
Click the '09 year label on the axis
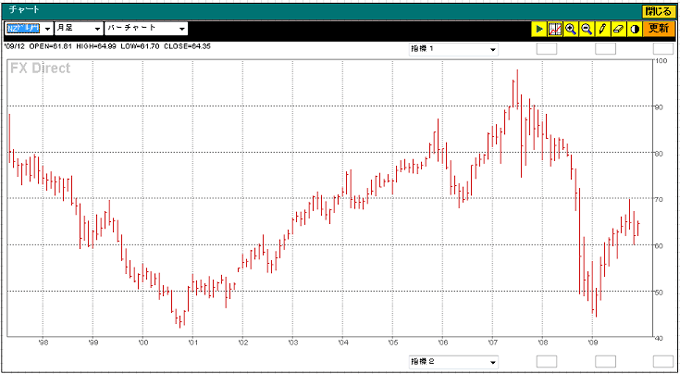click(592, 341)
